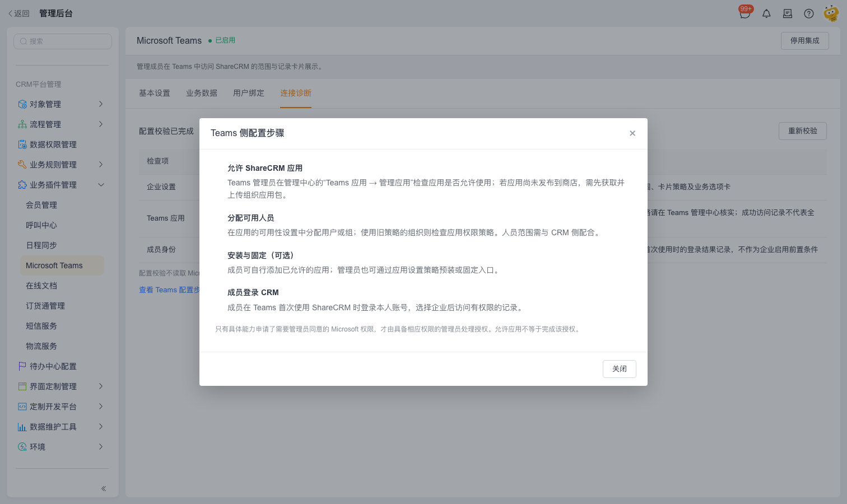Screen dimensions: 847x504
Task: Collapse the sidebar with double-chevron icon
Action: (104, 489)
